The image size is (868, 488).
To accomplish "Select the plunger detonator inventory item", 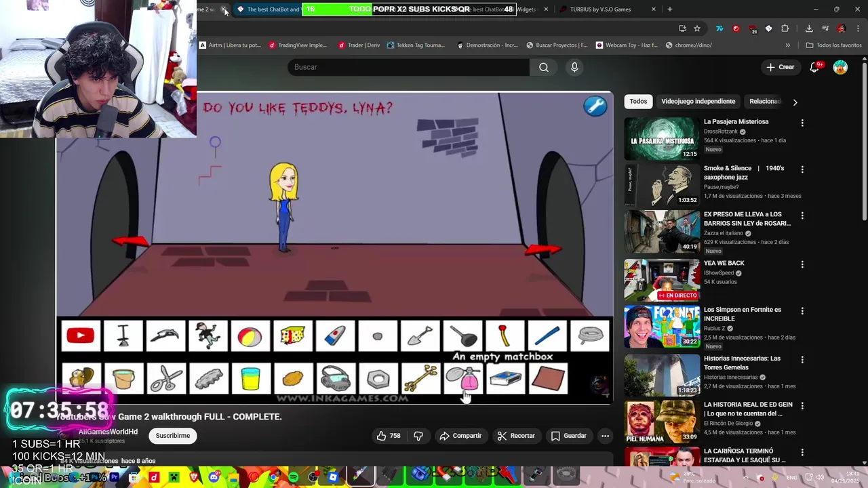I will (x=123, y=335).
